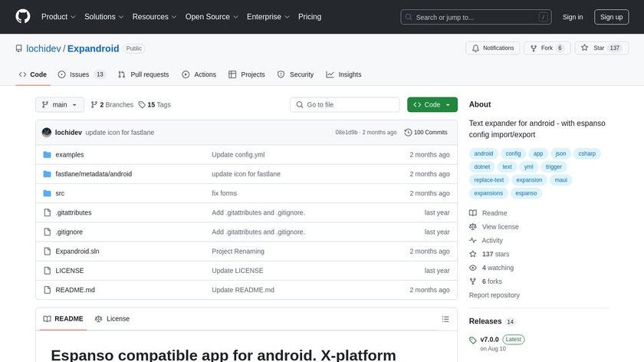Click the GitHub logo icon
Image resolution: width=644 pixels, height=362 pixels.
point(23,17)
